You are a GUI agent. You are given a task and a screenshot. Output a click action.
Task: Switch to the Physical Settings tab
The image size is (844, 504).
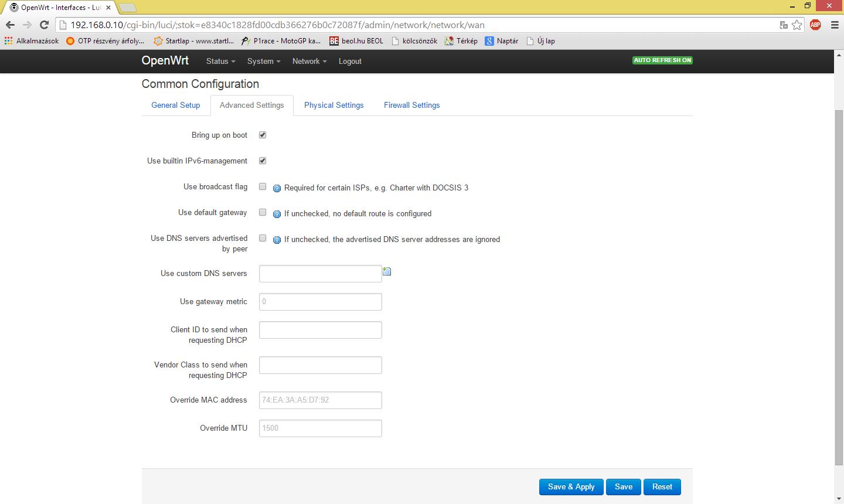coord(334,105)
